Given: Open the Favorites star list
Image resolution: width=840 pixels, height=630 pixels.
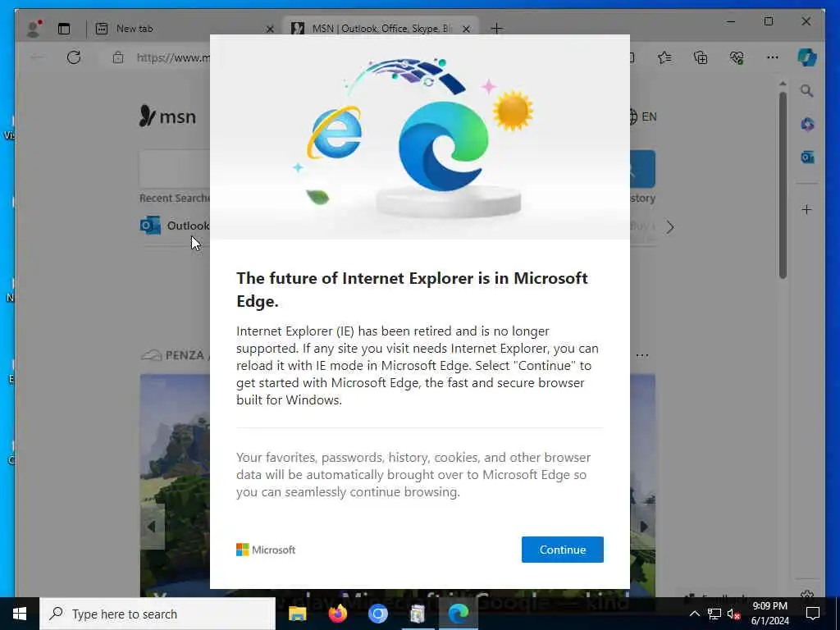Looking at the screenshot, I should [x=664, y=57].
